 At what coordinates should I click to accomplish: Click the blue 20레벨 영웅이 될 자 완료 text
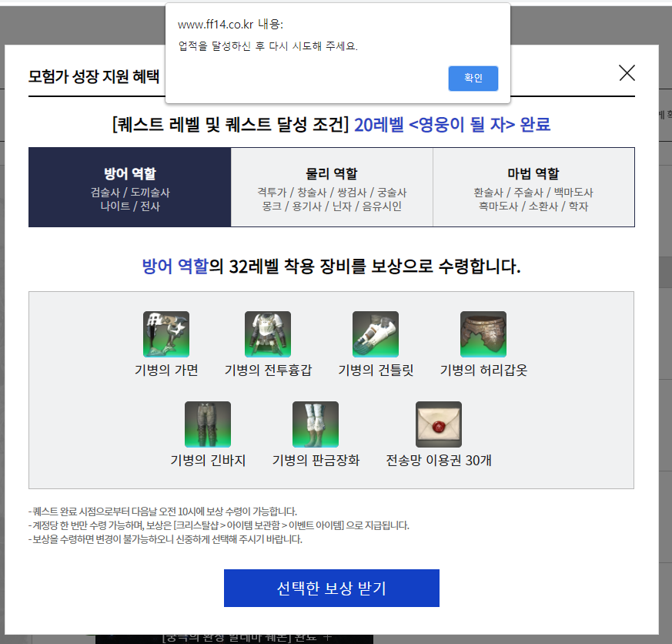click(x=452, y=125)
